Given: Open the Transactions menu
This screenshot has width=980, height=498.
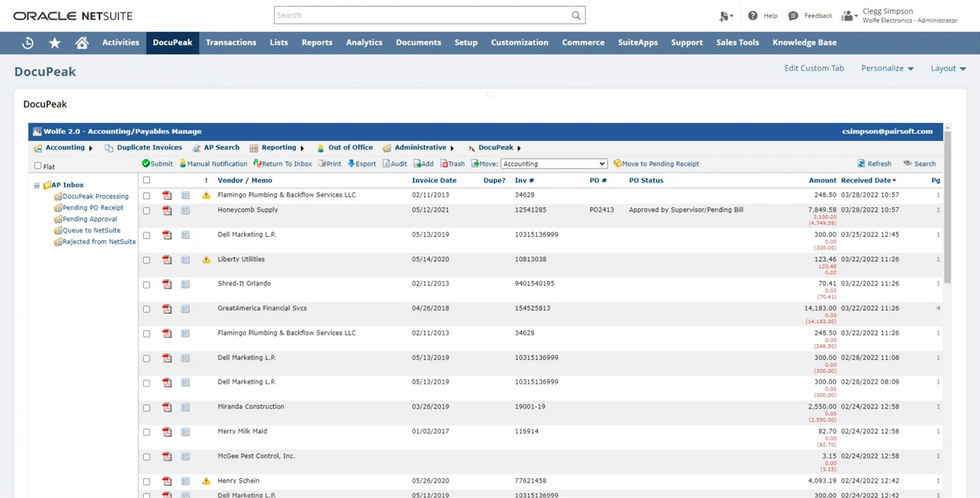Looking at the screenshot, I should (x=231, y=43).
